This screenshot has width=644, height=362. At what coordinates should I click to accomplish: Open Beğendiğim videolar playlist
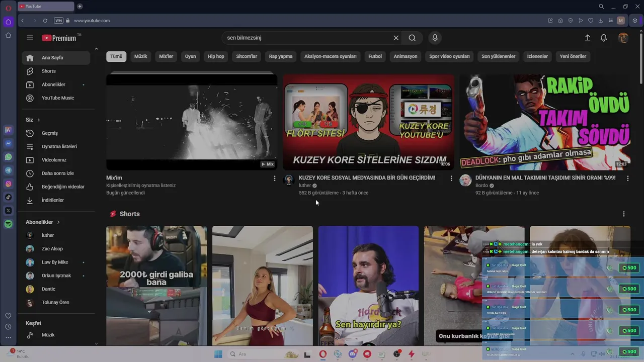pos(56,187)
